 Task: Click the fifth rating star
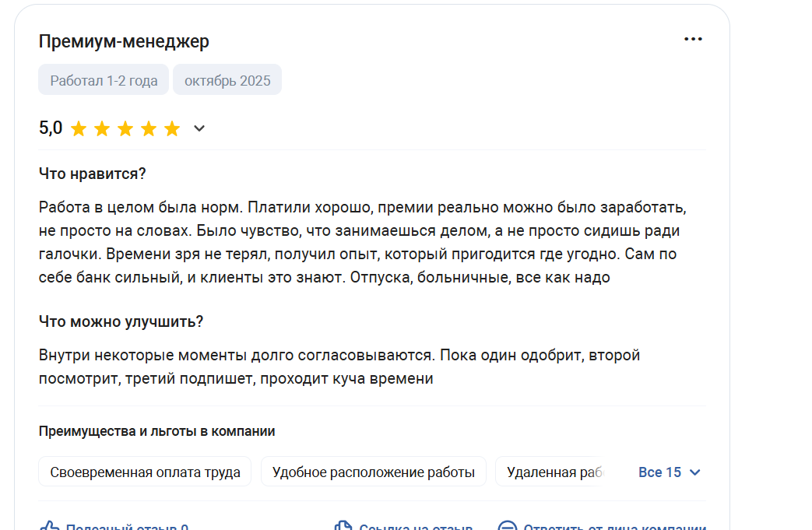click(172, 129)
